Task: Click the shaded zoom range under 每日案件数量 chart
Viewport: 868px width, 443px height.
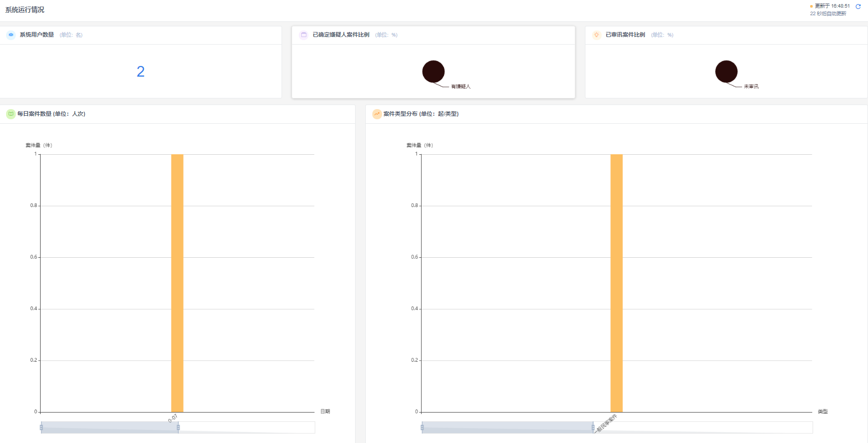Action: (110, 428)
